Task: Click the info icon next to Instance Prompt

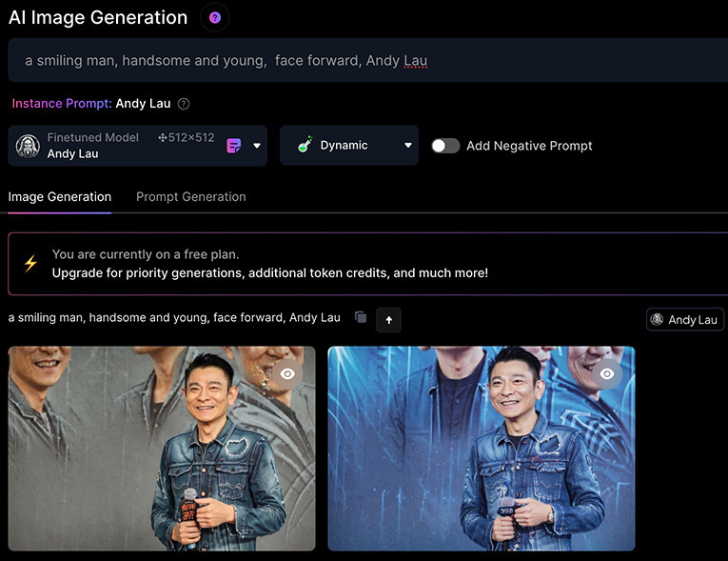Action: tap(184, 104)
